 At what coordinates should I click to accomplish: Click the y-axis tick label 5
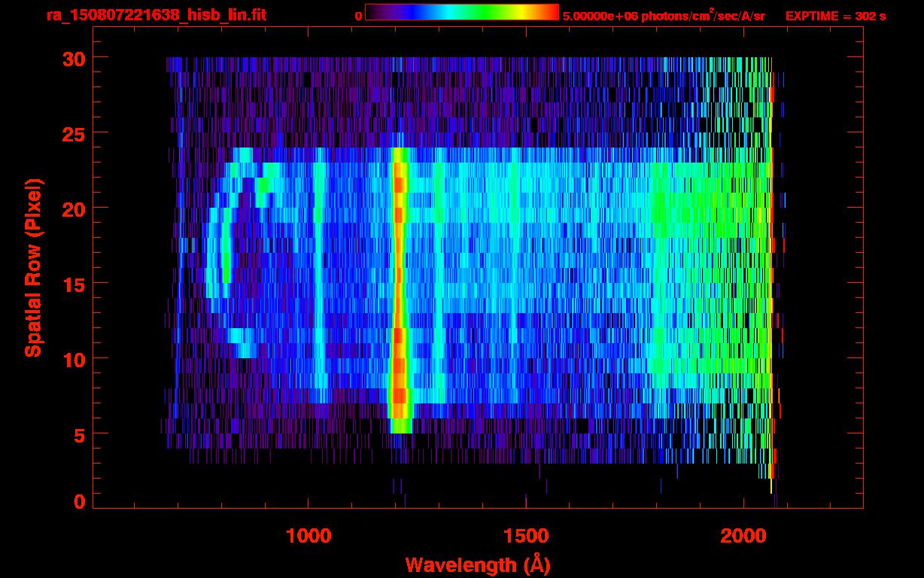click(x=80, y=434)
